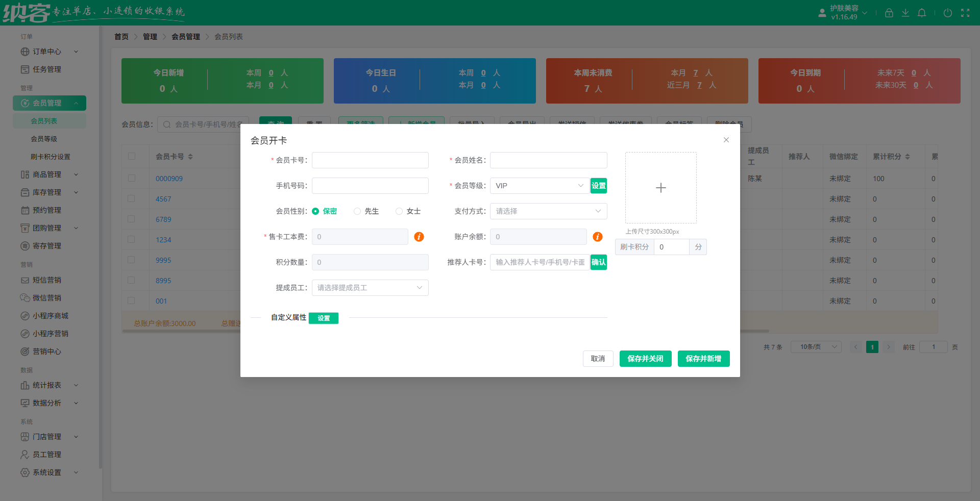Image resolution: width=980 pixels, height=501 pixels.
Task: Open the 提成员工 dropdown
Action: point(370,288)
